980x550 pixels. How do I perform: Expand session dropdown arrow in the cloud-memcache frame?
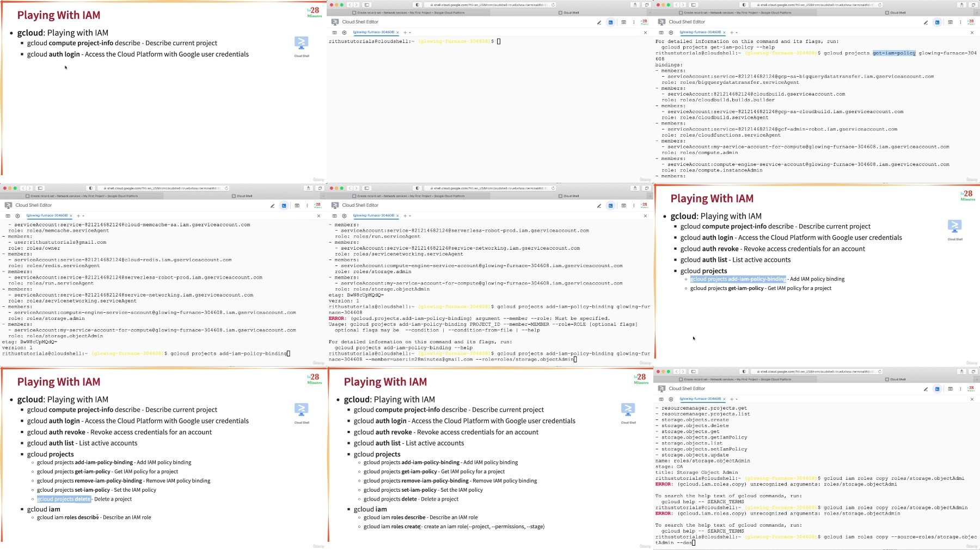click(x=83, y=216)
